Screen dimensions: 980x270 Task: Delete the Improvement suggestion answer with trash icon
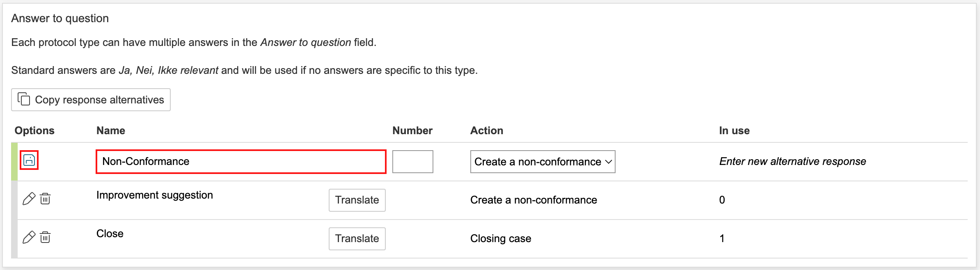[x=45, y=199]
